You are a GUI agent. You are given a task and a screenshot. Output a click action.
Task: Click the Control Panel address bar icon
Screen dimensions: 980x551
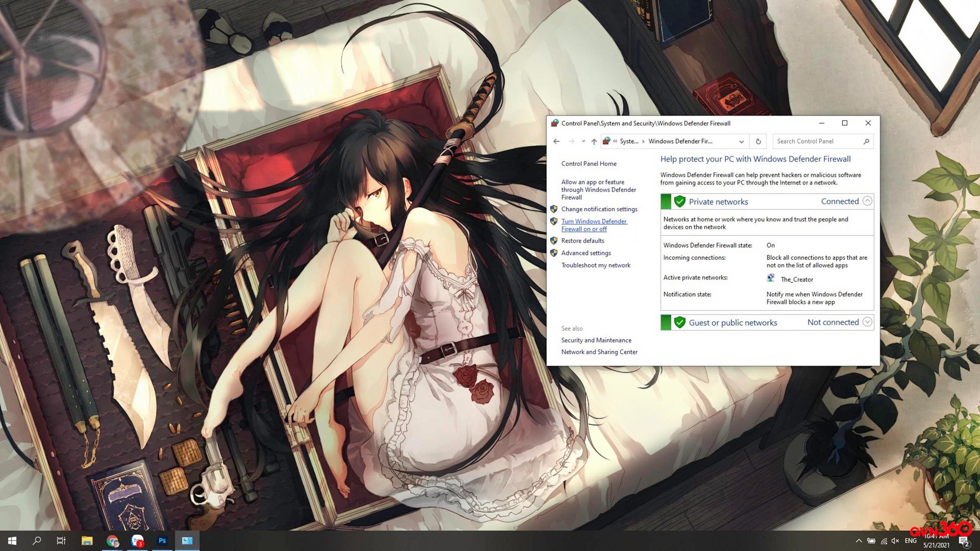pos(606,141)
